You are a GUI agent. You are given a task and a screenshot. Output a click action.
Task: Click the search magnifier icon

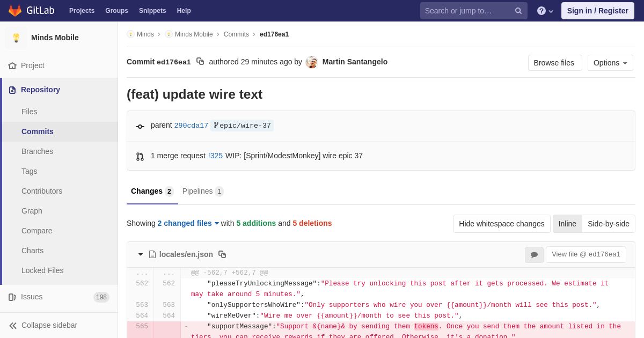pyautogui.click(x=518, y=11)
